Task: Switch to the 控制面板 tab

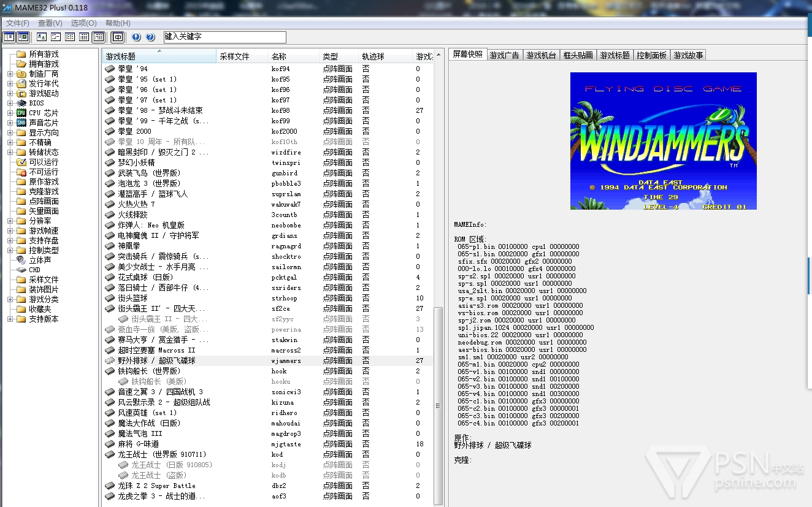Action: (651, 55)
